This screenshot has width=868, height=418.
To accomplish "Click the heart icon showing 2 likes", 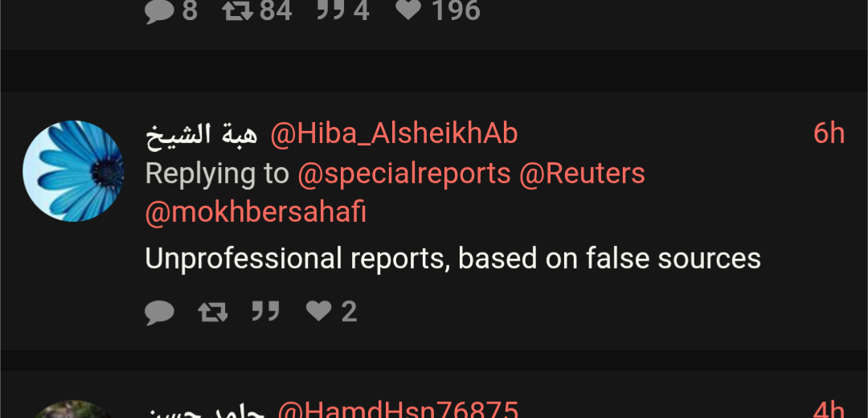I will [319, 310].
